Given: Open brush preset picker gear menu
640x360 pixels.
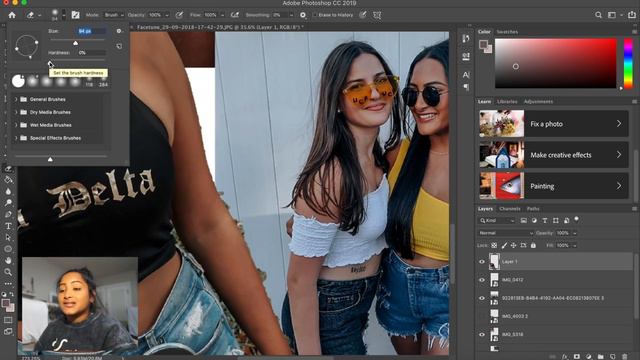Looking at the screenshot, I should tap(119, 31).
